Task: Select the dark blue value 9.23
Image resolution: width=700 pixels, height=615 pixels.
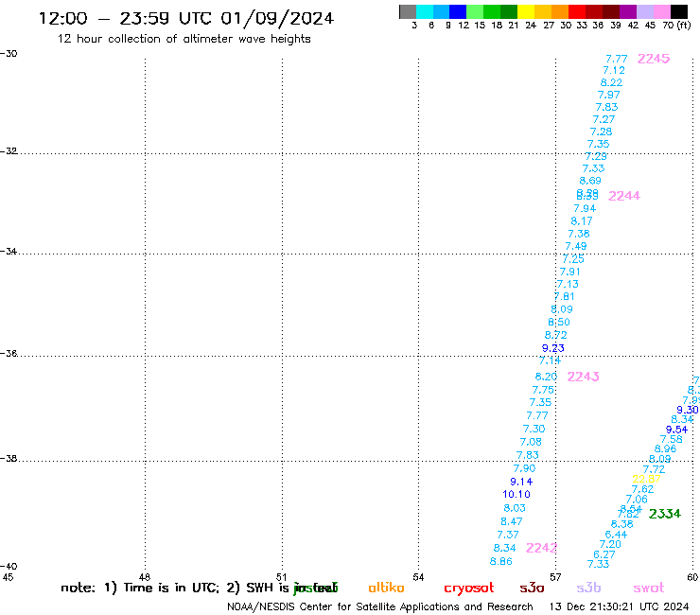Action: [553, 348]
